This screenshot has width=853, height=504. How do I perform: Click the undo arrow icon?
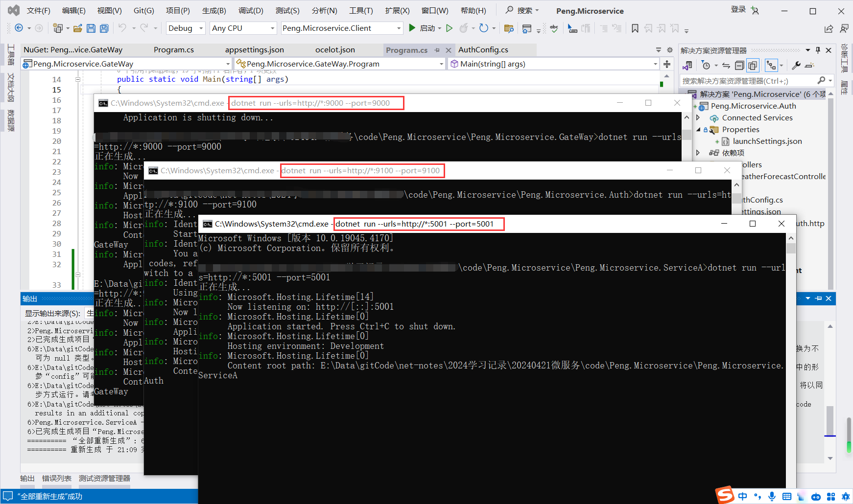[x=122, y=28]
